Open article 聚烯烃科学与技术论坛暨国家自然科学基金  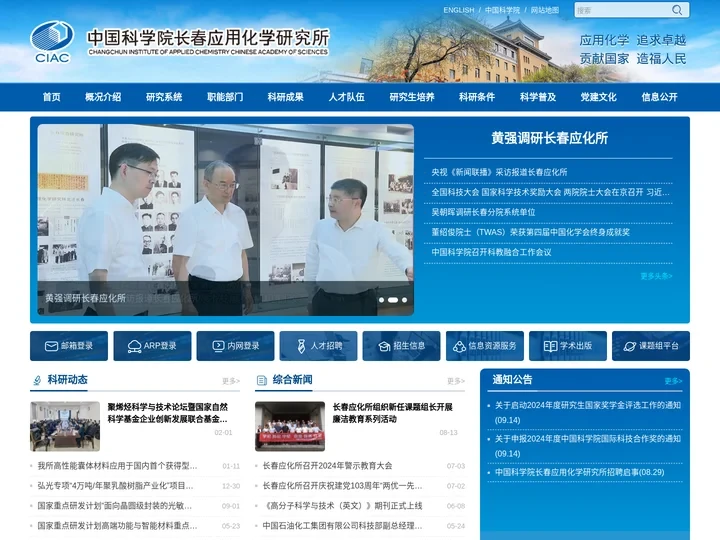tap(168, 413)
